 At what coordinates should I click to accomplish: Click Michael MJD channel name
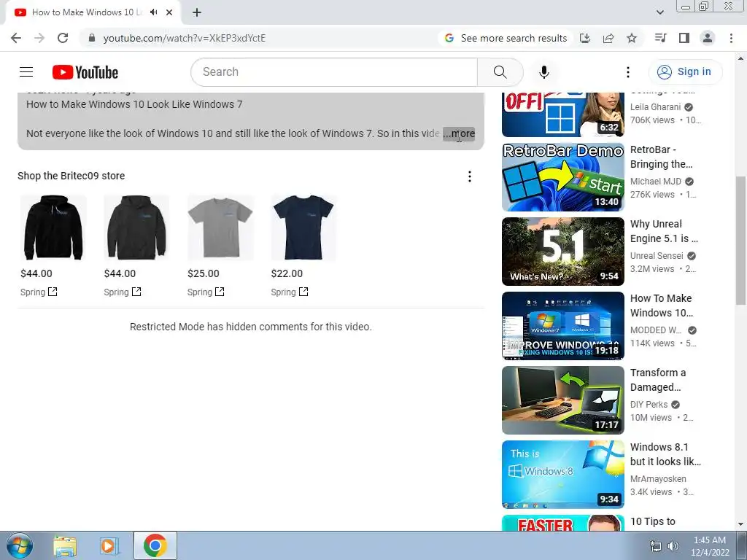click(x=656, y=182)
